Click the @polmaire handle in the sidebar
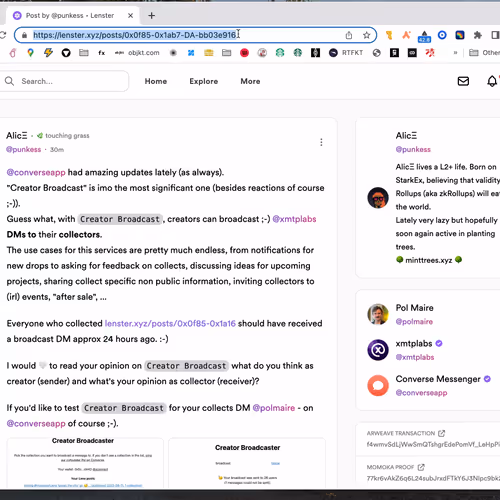 click(x=414, y=322)
